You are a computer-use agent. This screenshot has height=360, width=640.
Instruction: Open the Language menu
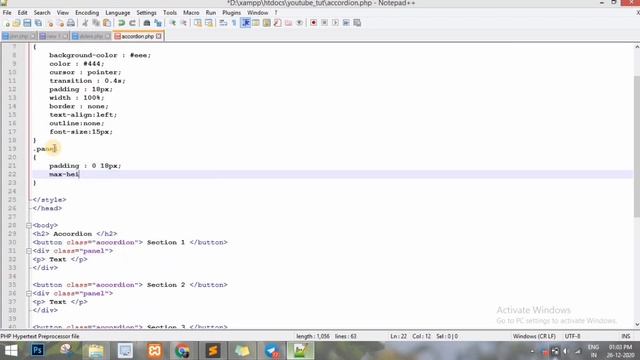pos(118,13)
